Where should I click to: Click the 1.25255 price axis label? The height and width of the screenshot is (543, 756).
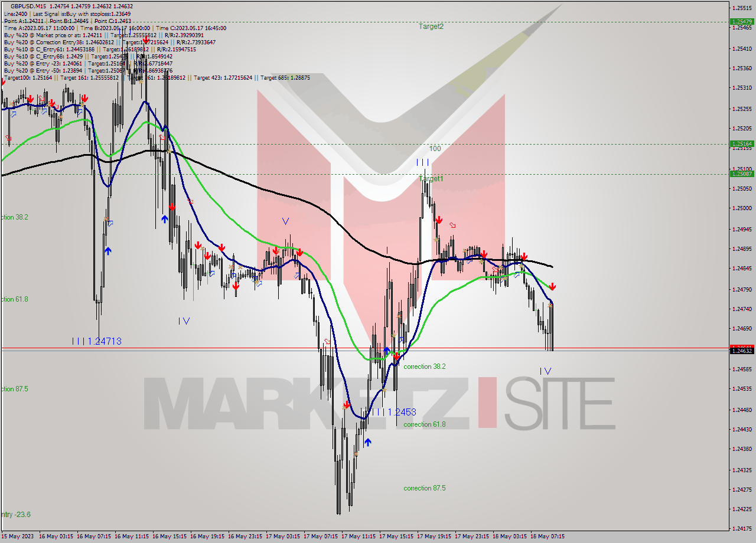(742, 109)
